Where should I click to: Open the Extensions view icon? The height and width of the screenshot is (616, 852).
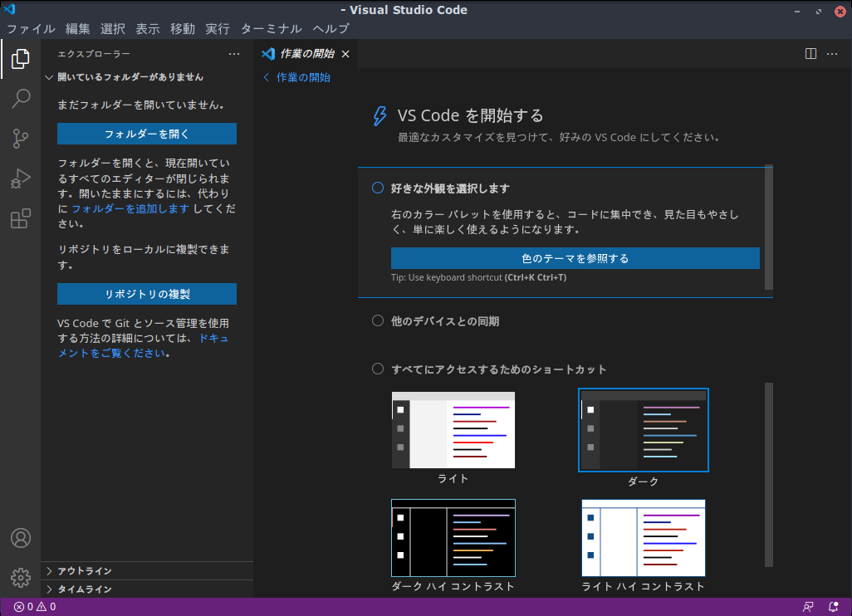tap(20, 218)
